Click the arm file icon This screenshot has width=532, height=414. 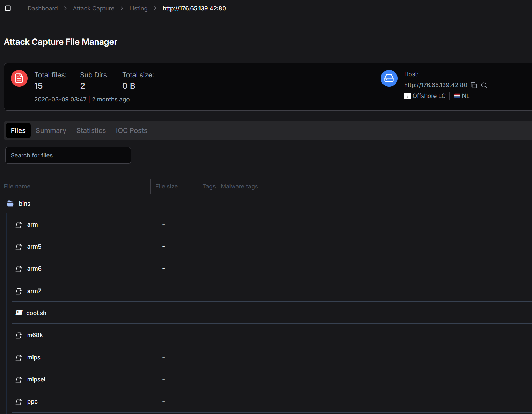[19, 225]
